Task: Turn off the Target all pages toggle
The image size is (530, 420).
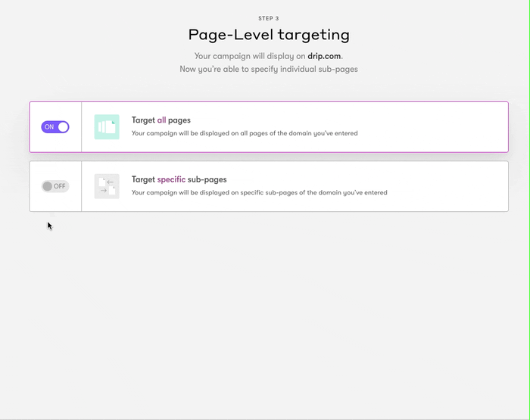Action: tap(55, 127)
